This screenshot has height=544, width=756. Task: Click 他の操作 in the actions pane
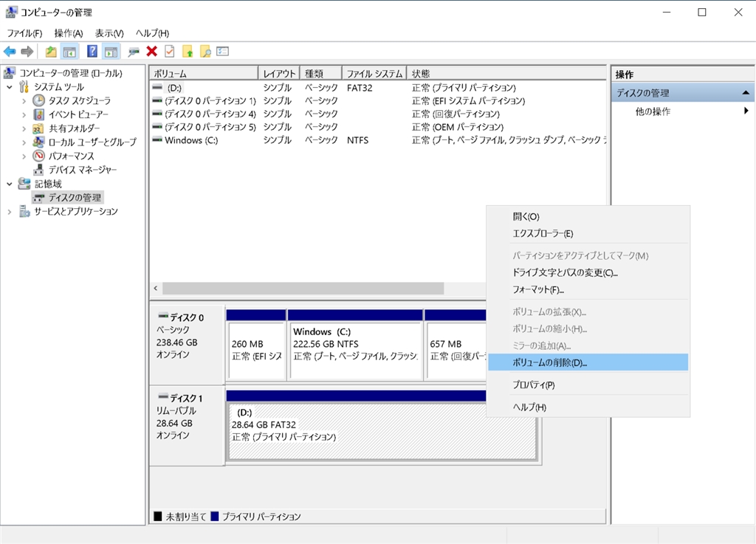click(653, 111)
